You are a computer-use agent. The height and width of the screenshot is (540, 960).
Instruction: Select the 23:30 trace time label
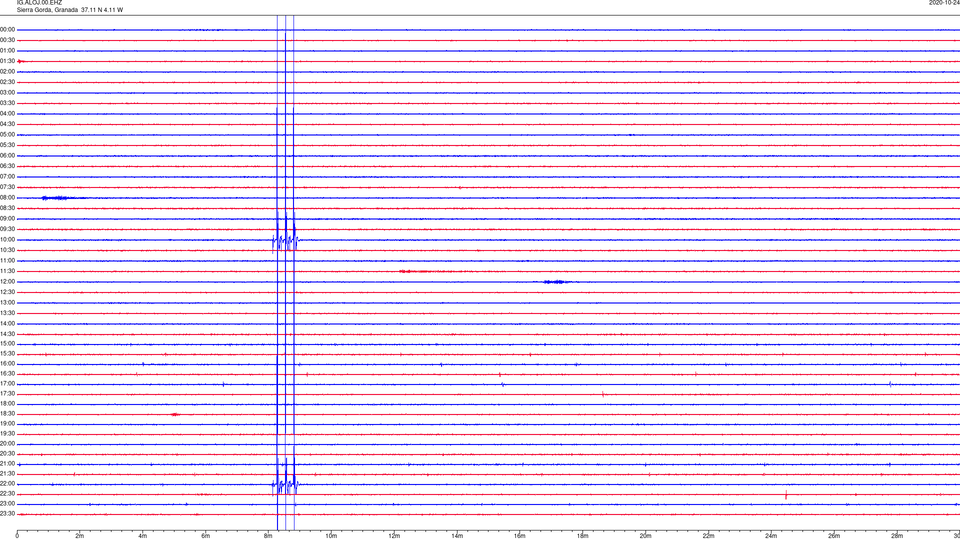tap(8, 514)
